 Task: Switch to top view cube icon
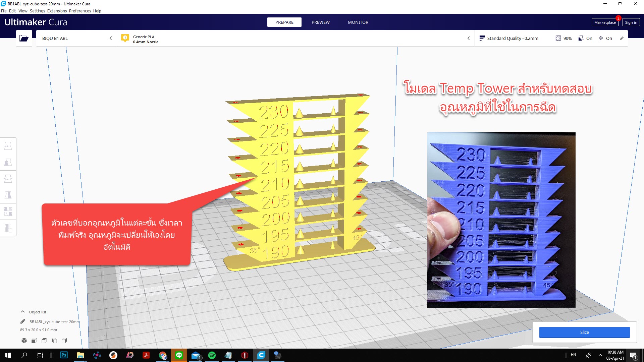click(x=44, y=341)
